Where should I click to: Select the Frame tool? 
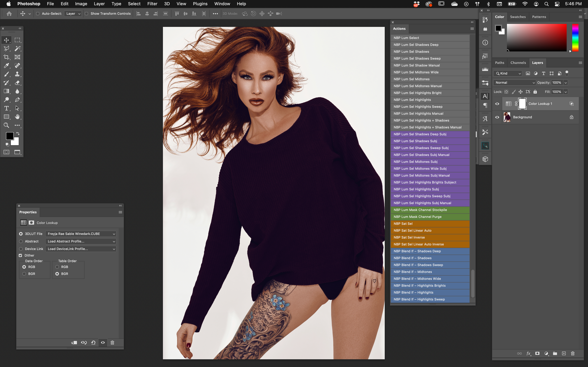pos(17,57)
